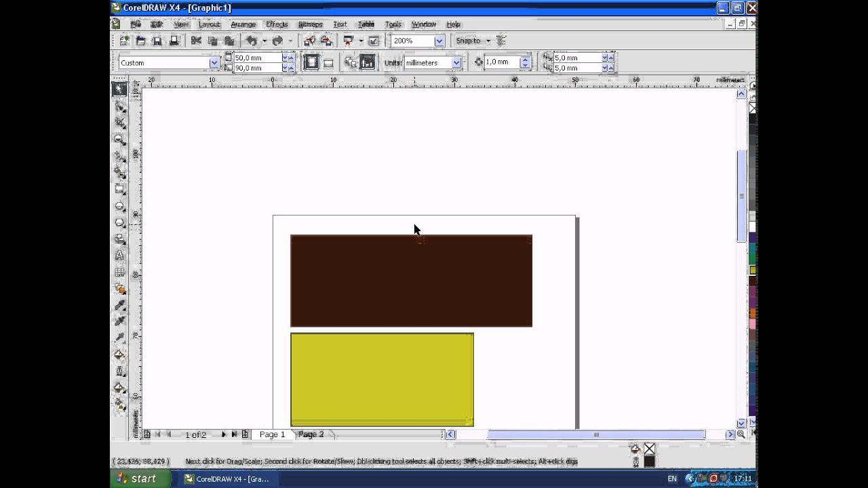Viewport: 868px width, 488px height.
Task: Add new page after last button
Action: pos(245,434)
